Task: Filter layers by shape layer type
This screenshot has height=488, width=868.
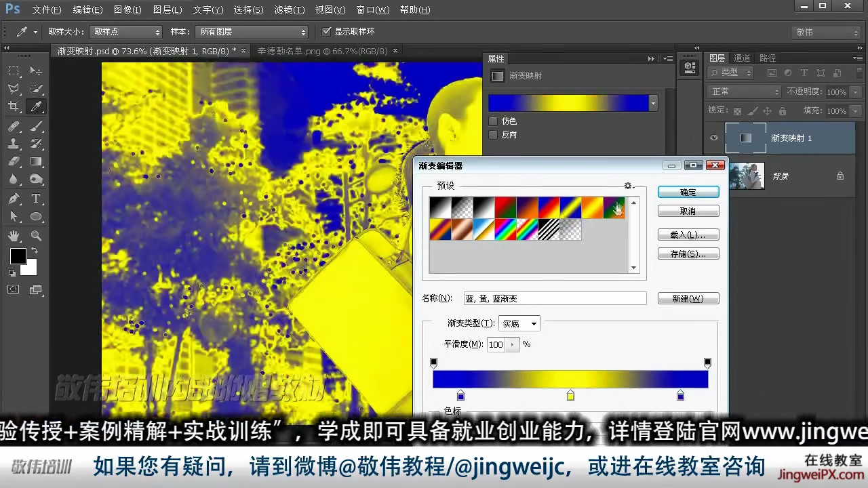Action: tap(821, 73)
